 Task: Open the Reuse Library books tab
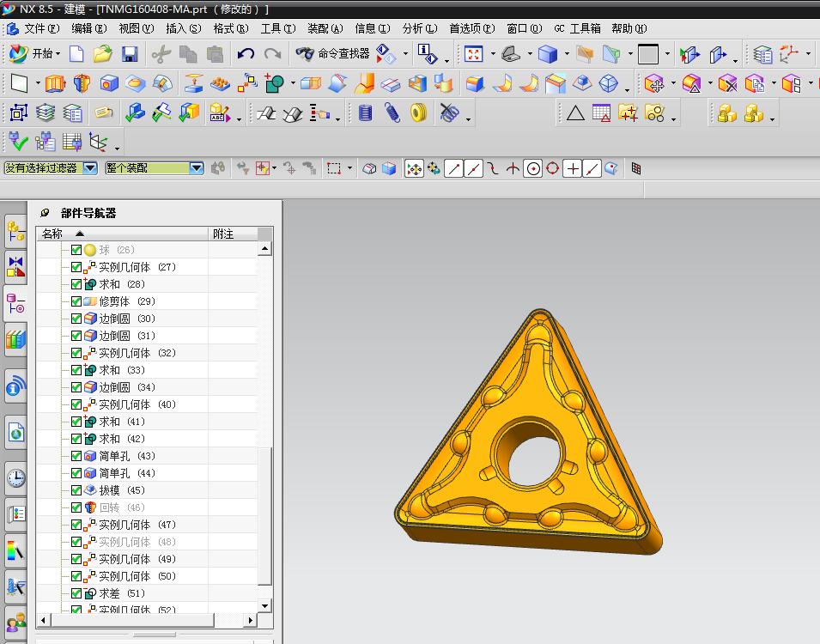(15, 339)
